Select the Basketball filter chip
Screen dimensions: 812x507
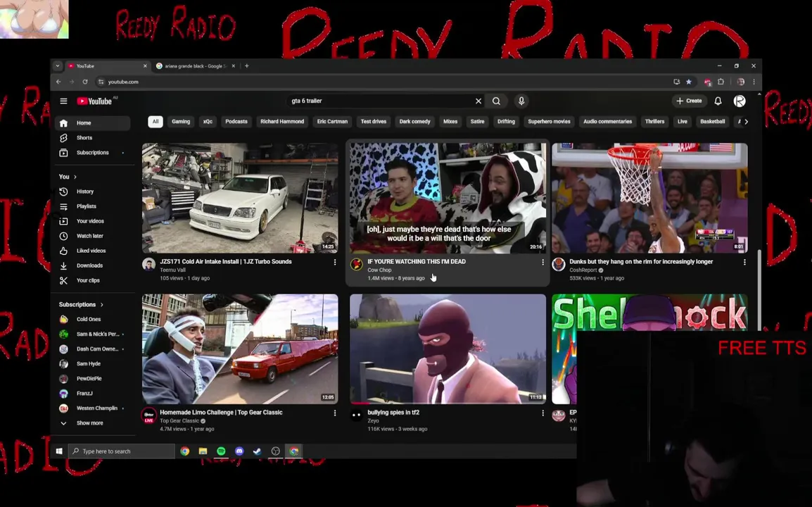pos(713,121)
